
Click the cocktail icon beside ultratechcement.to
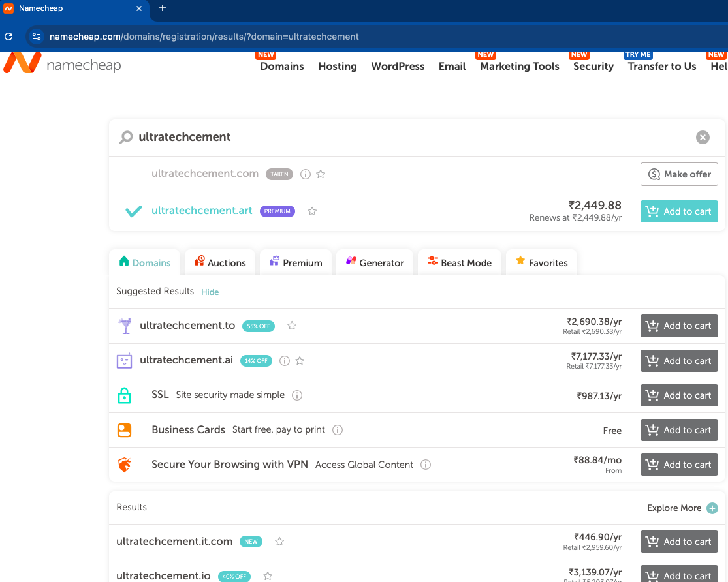click(x=125, y=326)
